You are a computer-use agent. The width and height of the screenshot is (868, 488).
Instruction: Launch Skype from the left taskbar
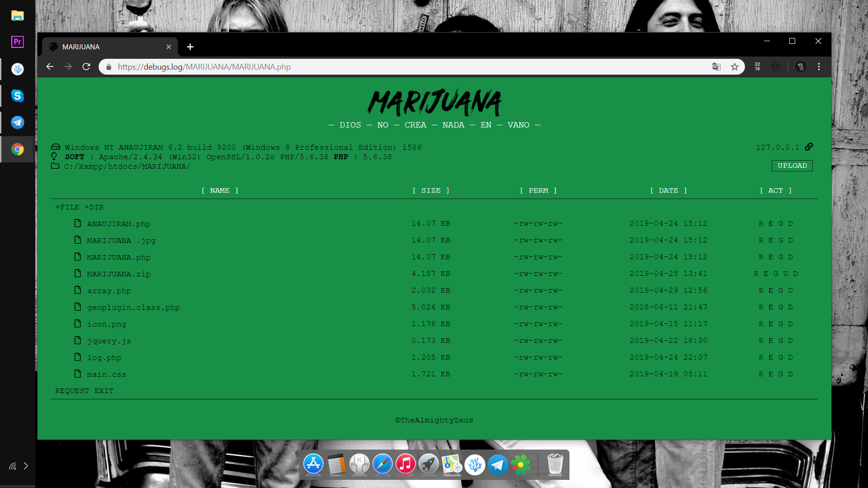[x=17, y=96]
